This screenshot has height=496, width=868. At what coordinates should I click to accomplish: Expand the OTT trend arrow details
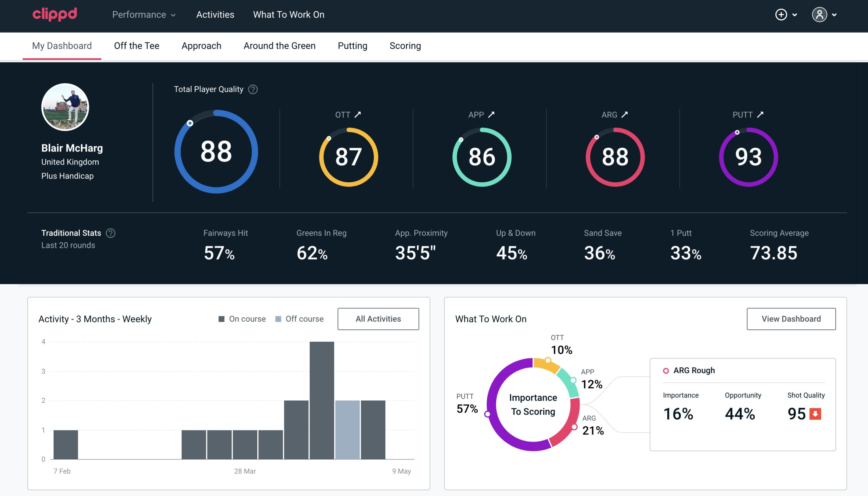pyautogui.click(x=358, y=115)
